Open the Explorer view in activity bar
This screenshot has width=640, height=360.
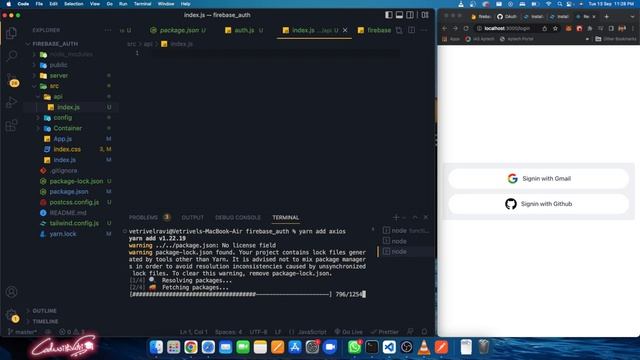click(x=12, y=33)
